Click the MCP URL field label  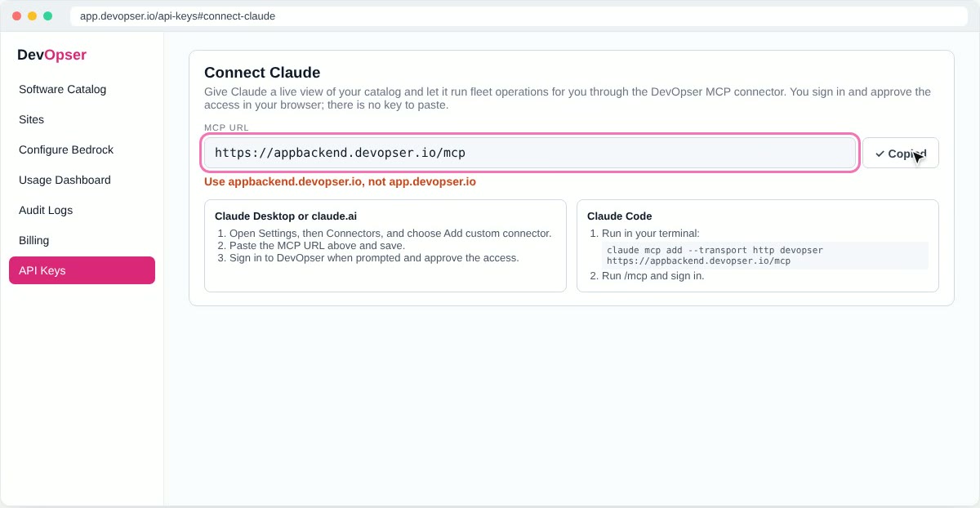[226, 128]
